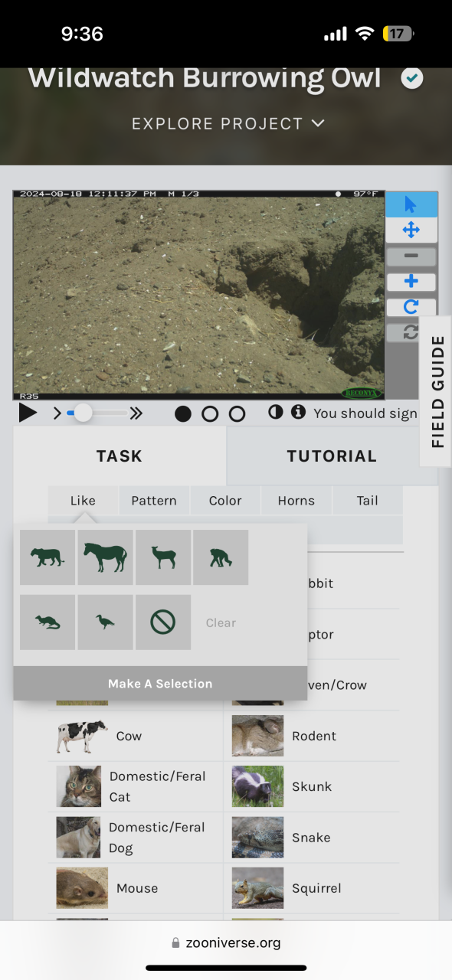Image resolution: width=452 pixels, height=980 pixels.
Task: Choose the bird silhouette filter
Action: click(106, 622)
